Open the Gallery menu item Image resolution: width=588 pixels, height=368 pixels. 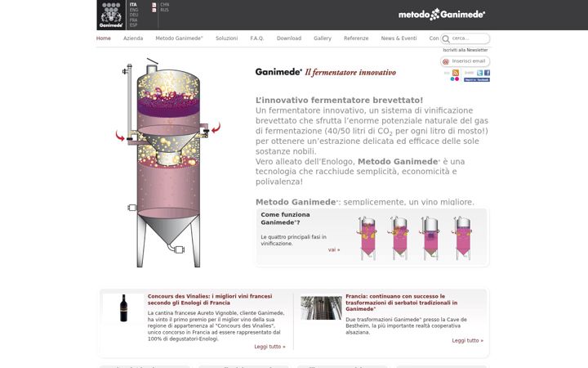click(x=323, y=38)
